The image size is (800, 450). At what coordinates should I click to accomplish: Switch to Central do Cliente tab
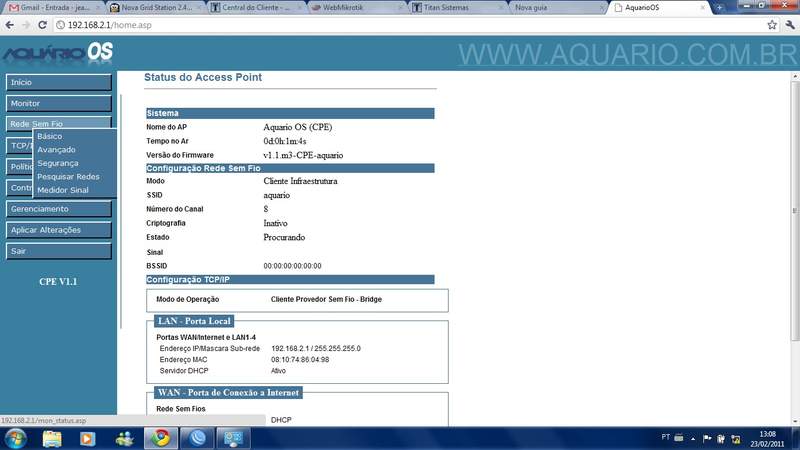coord(255,8)
